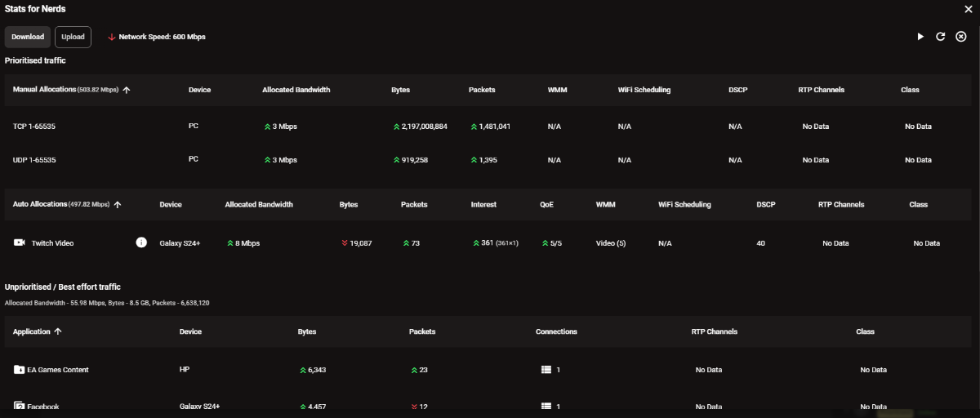Click the refresh stats icon

(x=941, y=37)
